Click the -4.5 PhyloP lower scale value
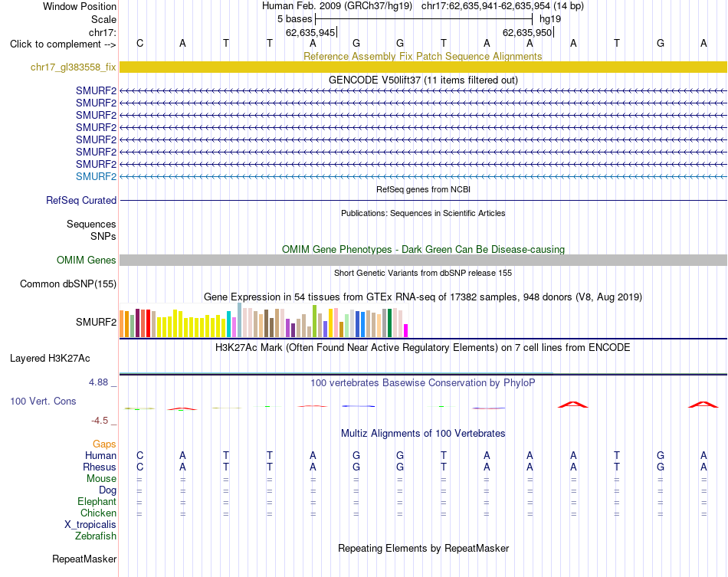Image resolution: width=728 pixels, height=577 pixels. 100,421
